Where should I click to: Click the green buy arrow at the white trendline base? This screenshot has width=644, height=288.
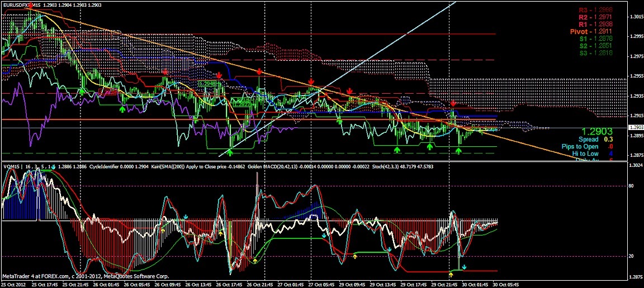tap(230, 152)
